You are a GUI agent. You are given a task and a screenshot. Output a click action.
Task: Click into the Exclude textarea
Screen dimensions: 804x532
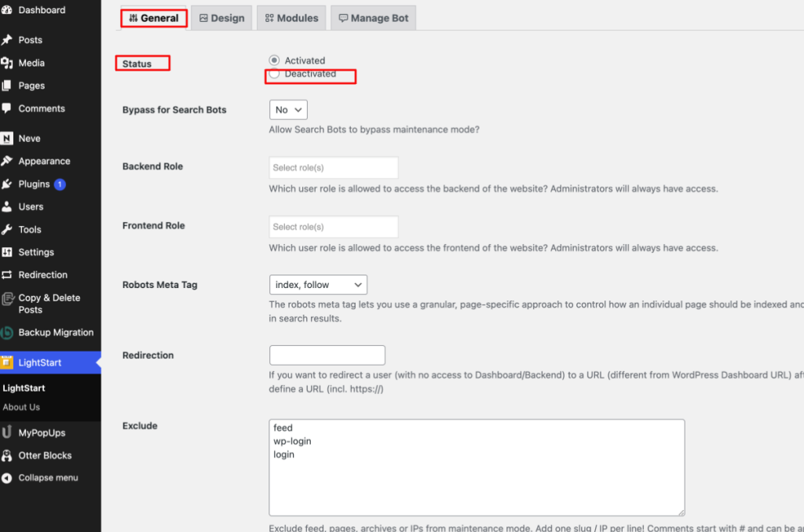pos(477,468)
